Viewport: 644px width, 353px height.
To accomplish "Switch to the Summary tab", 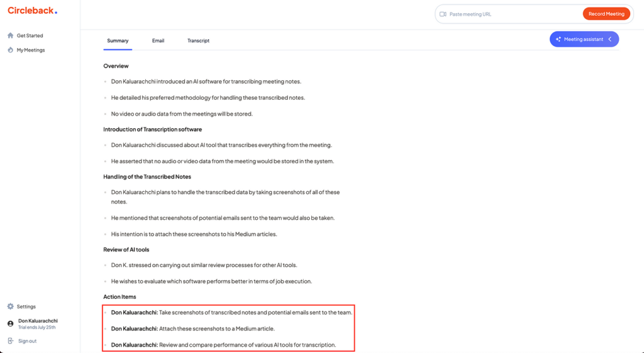I will tap(118, 41).
